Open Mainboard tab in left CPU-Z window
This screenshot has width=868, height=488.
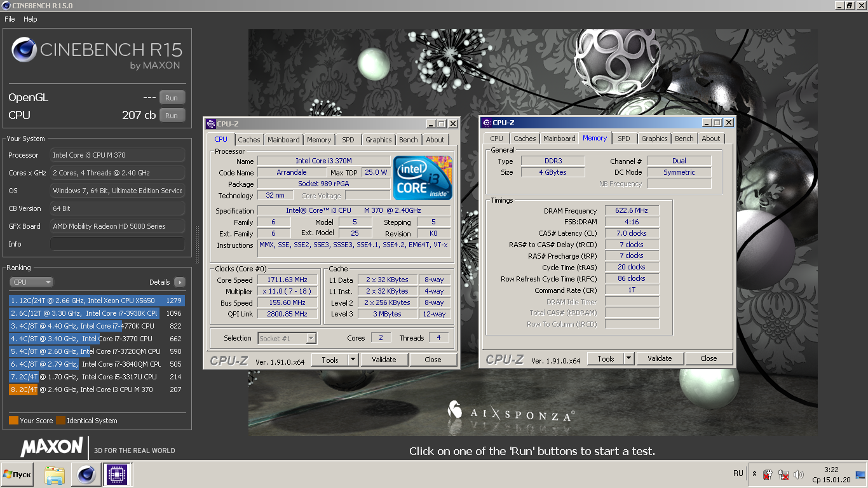(283, 140)
